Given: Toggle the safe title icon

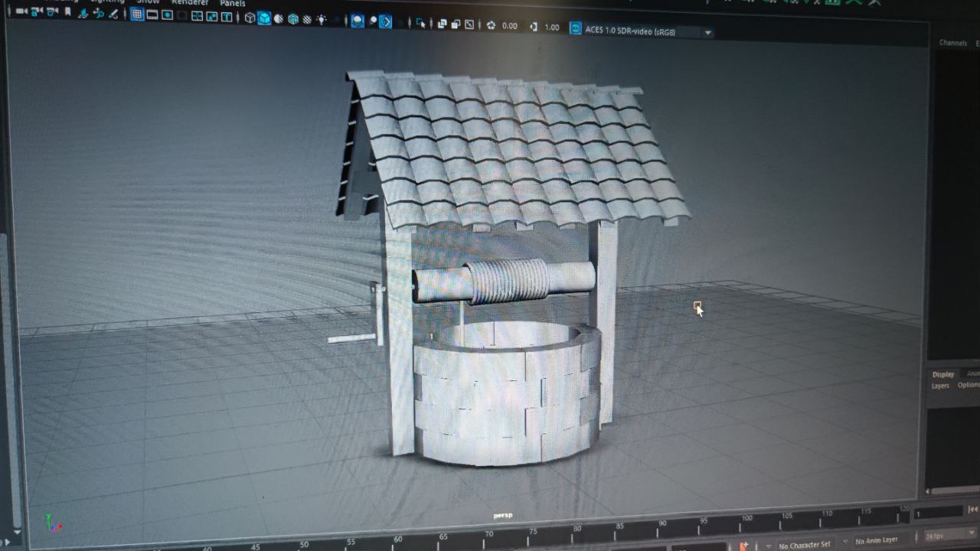Looking at the screenshot, I should 227,17.
